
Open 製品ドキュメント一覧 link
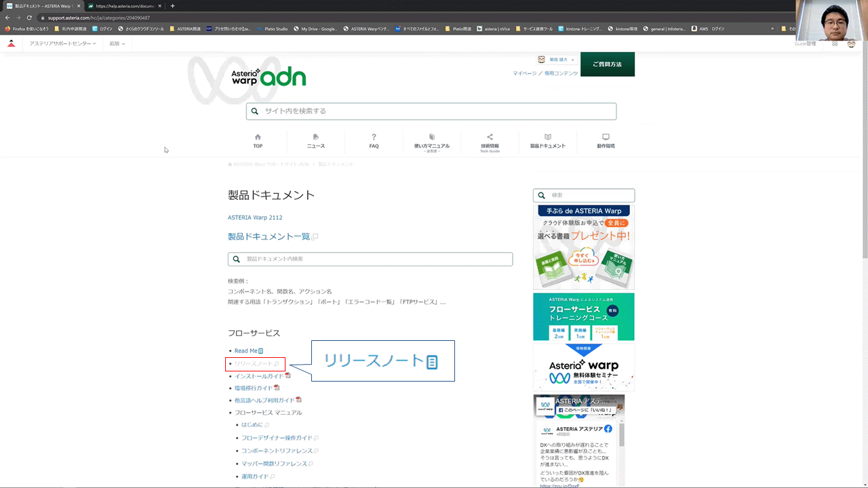point(269,237)
